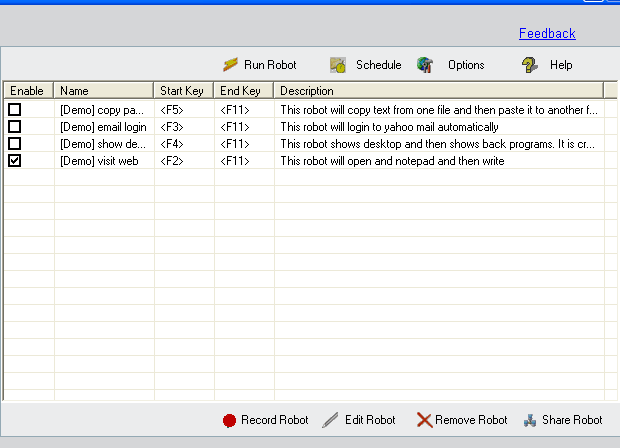The height and width of the screenshot is (448, 620).
Task: Enable the [Demo] copy pa... robot checkbox
Action: point(15,110)
